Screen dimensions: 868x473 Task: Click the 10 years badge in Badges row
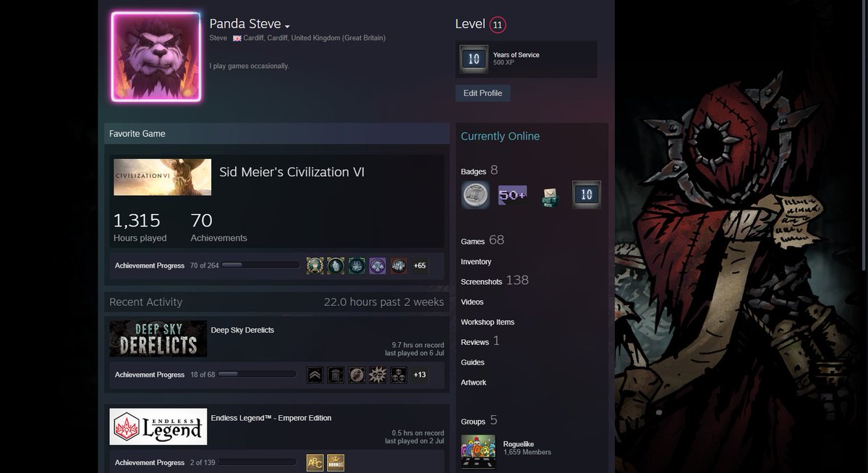click(587, 195)
